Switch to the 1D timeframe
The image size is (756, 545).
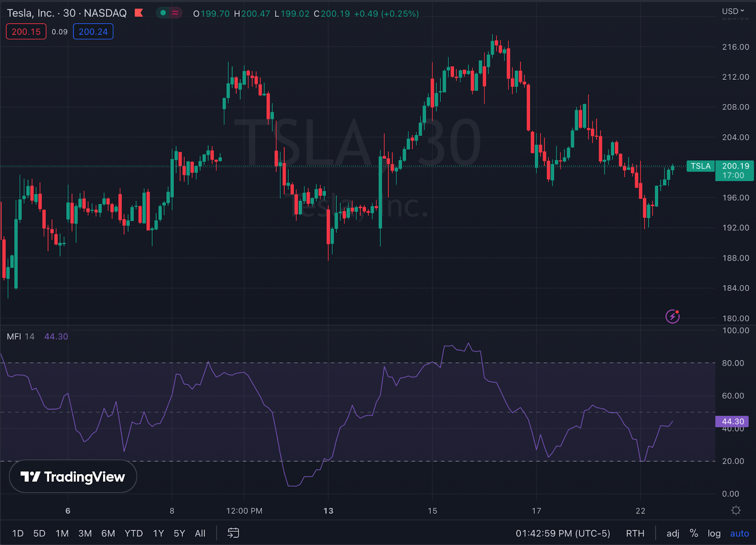pyautogui.click(x=18, y=533)
